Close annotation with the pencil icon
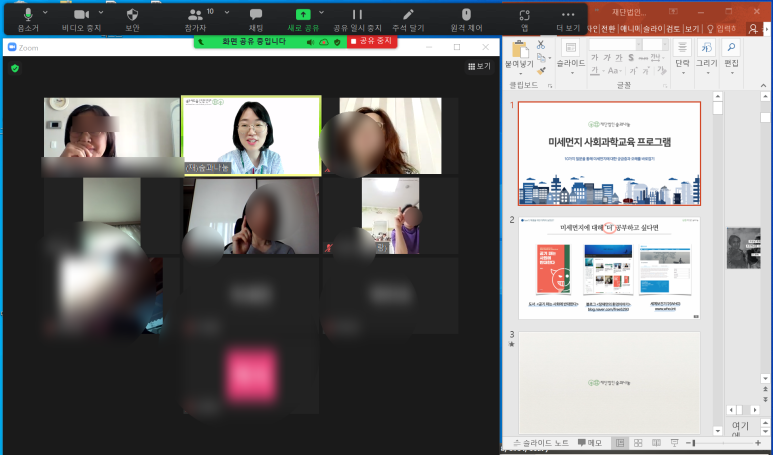 [408, 19]
